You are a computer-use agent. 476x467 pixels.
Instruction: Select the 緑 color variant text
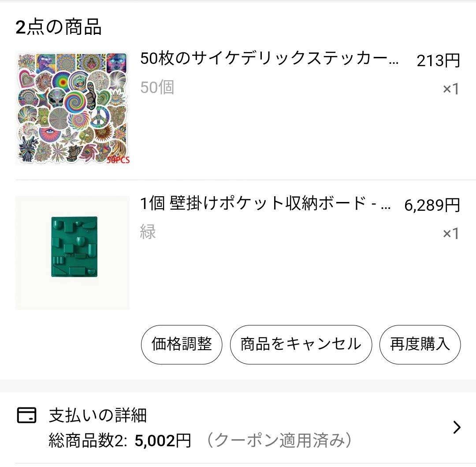(x=148, y=232)
